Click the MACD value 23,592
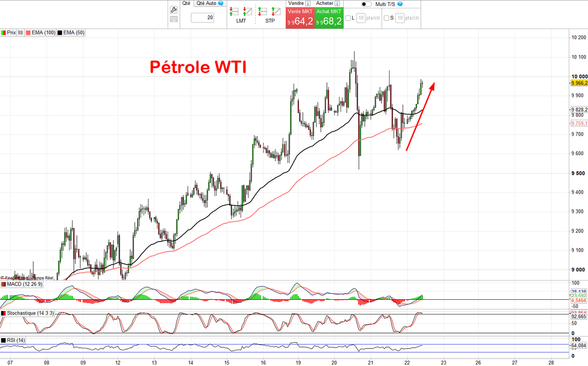Viewport: 588px width, 366px height. pos(579,295)
